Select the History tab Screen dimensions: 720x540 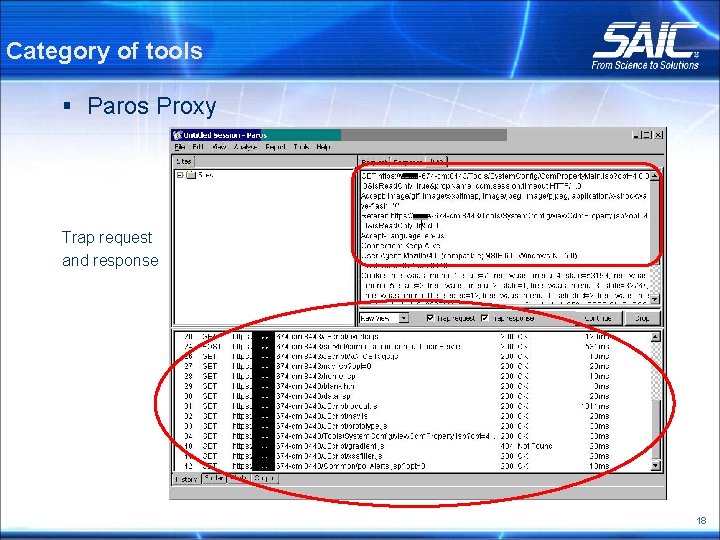pos(186,479)
